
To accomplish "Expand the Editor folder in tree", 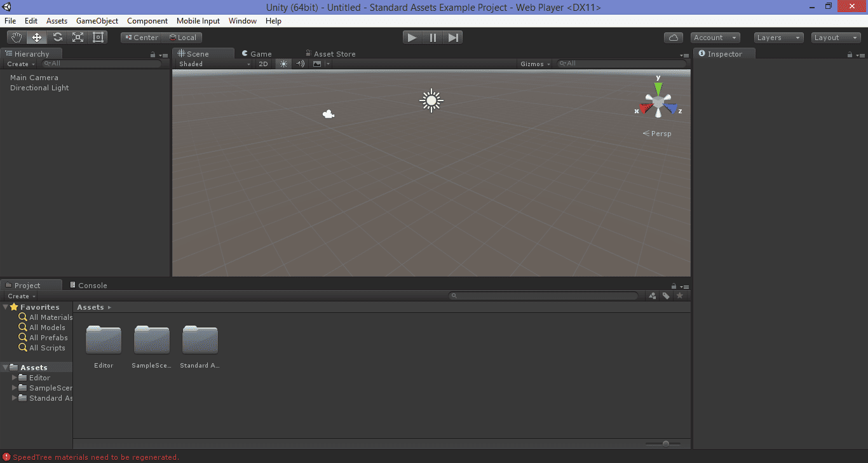I will 15,378.
